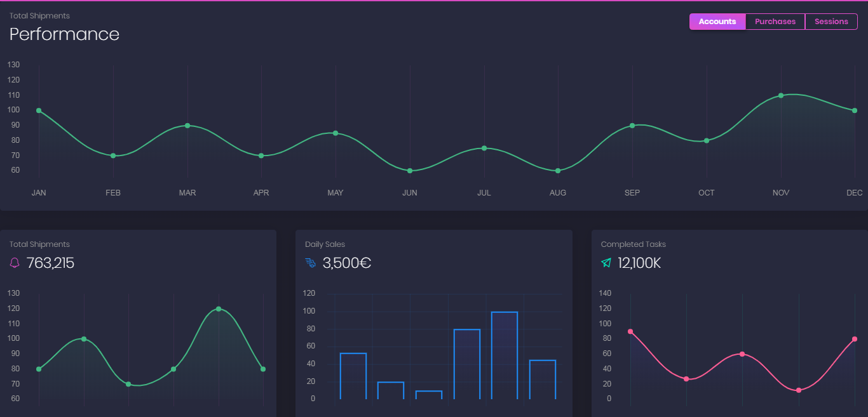This screenshot has height=417, width=868.
Task: Switch to the Sessions tab
Action: [x=831, y=22]
